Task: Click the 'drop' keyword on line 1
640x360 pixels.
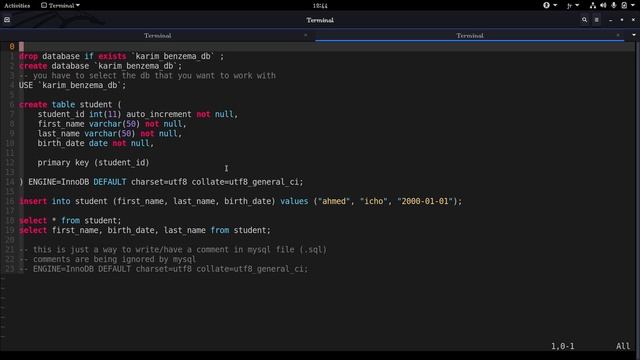Action: pyautogui.click(x=28, y=56)
